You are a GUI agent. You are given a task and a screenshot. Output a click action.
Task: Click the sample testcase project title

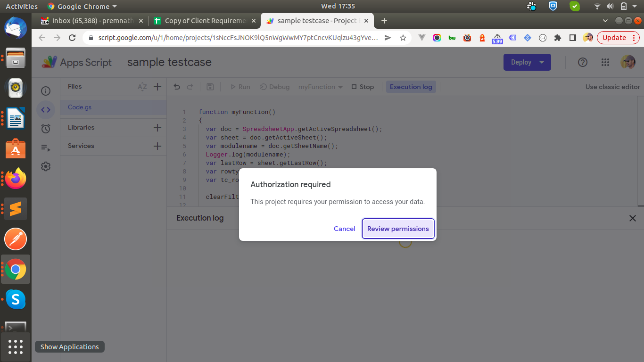tap(169, 62)
